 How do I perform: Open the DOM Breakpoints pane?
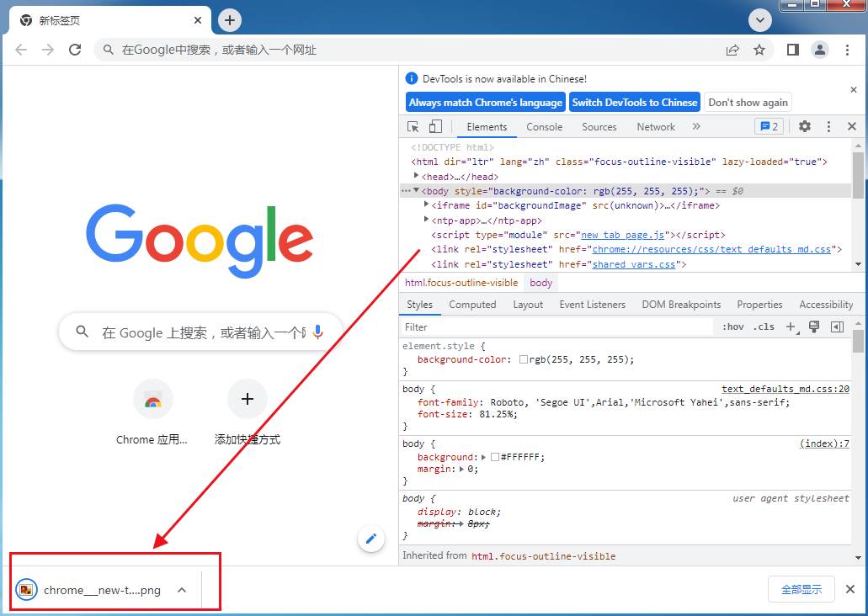click(x=681, y=305)
